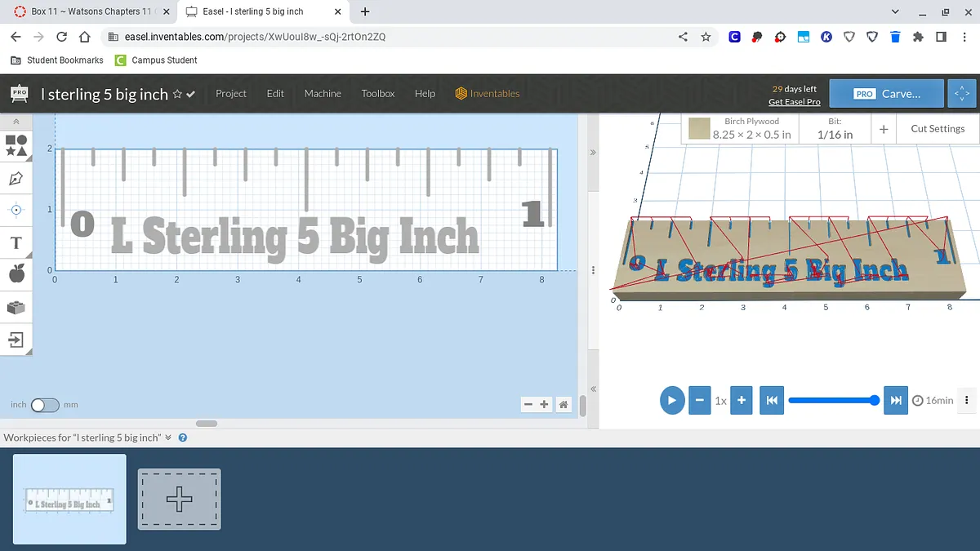Select the circle drill point tool
This screenshot has width=980, height=551.
pos(16,210)
